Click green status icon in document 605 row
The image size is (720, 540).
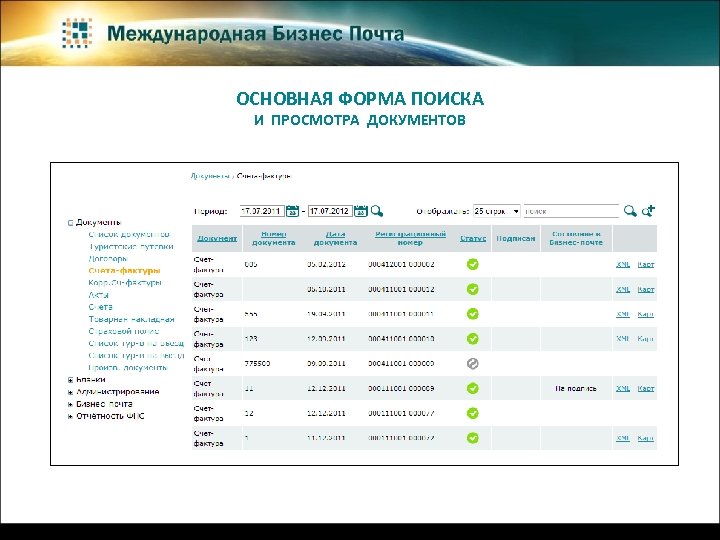pos(472,264)
